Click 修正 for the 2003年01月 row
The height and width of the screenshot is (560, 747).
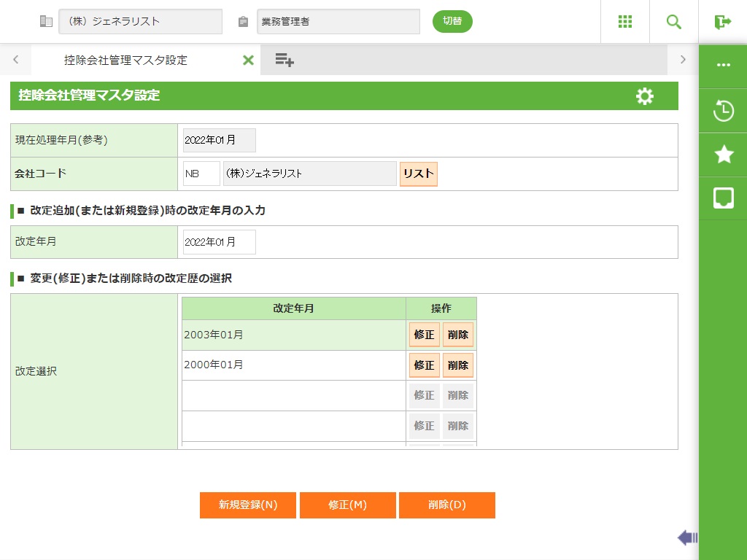tap(424, 335)
